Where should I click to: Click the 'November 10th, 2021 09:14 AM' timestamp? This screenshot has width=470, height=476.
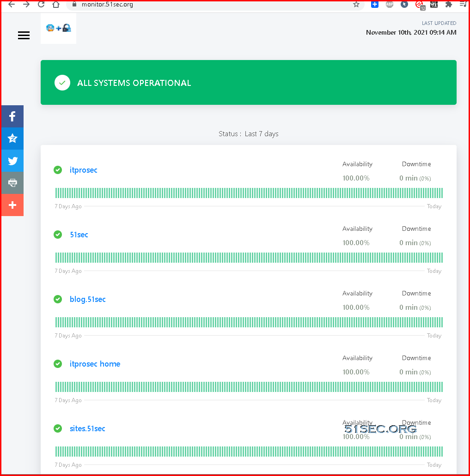(x=411, y=32)
